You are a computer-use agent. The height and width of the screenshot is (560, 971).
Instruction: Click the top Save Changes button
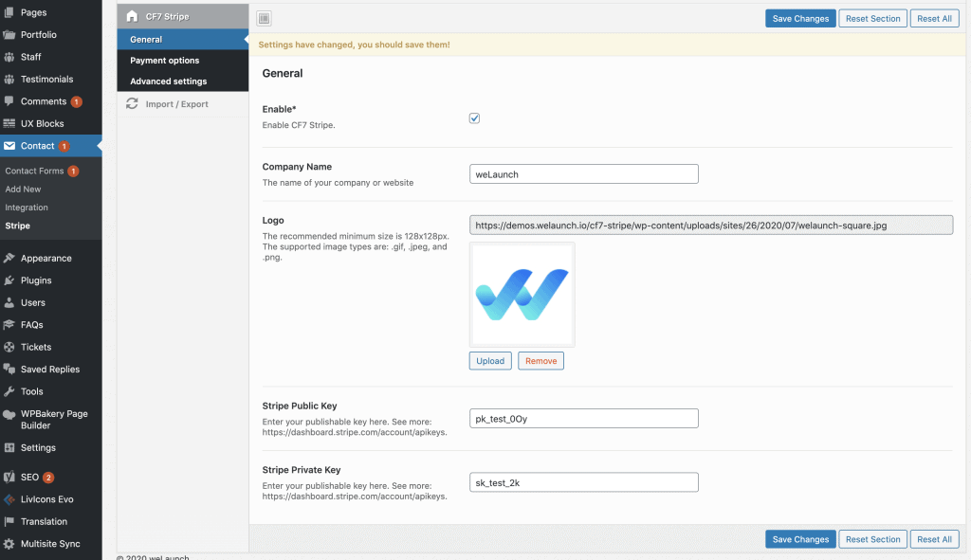[x=800, y=18]
